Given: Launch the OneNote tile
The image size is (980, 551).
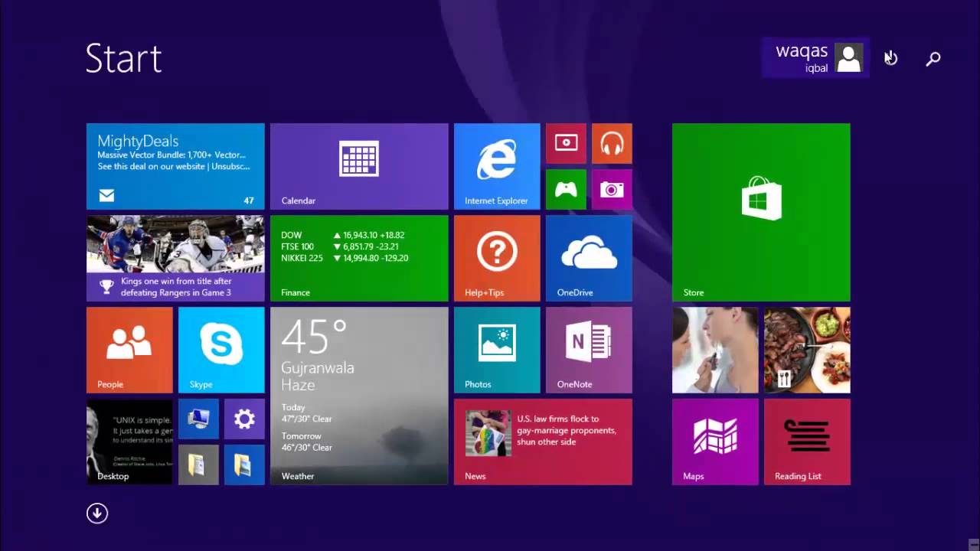Looking at the screenshot, I should pyautogui.click(x=589, y=350).
